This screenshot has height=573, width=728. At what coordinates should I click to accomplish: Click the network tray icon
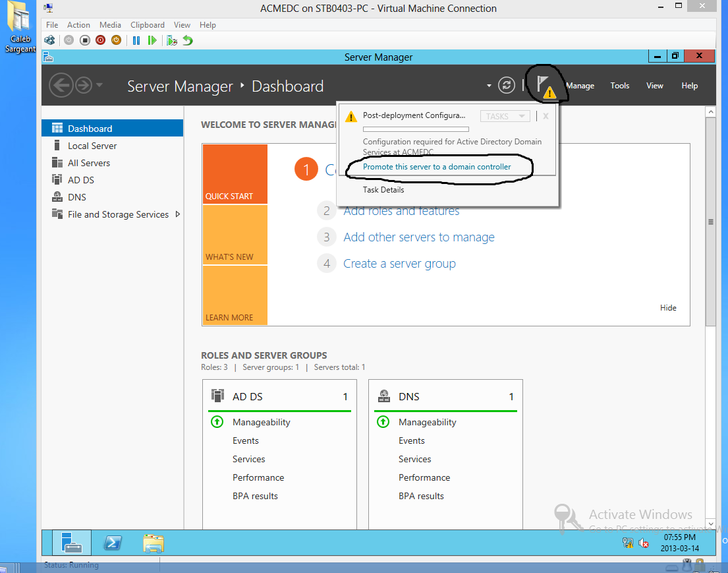pos(628,543)
